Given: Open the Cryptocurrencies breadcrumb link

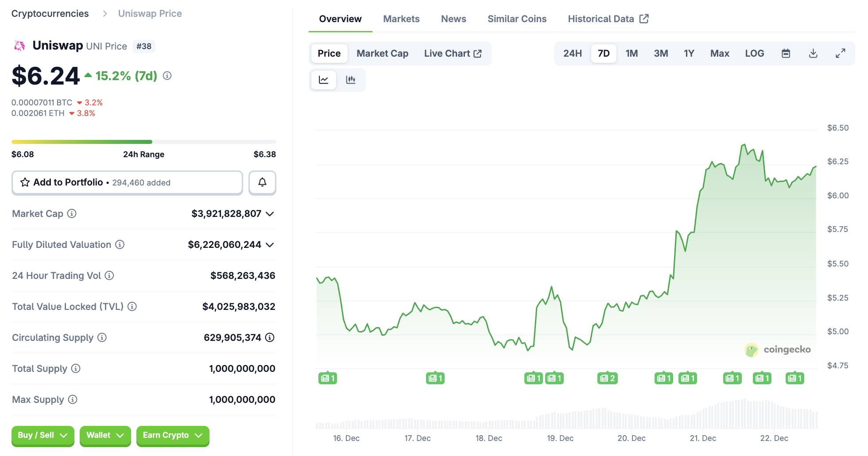Looking at the screenshot, I should 50,14.
